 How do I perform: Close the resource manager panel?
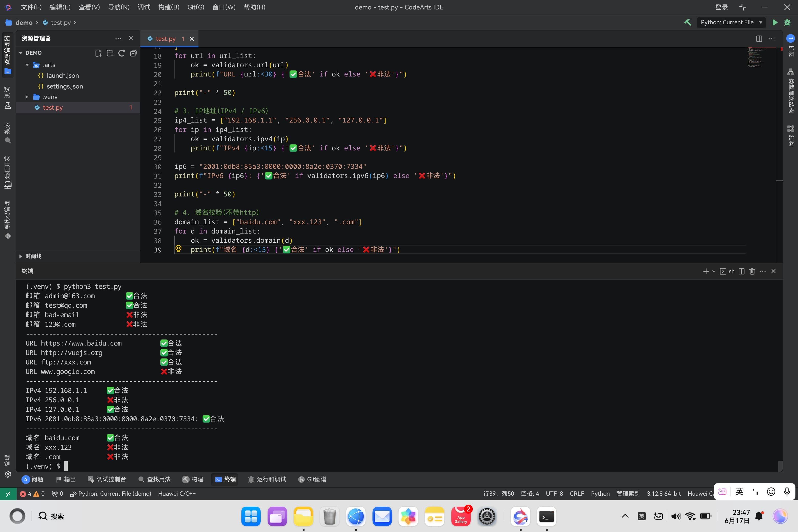tap(131, 38)
